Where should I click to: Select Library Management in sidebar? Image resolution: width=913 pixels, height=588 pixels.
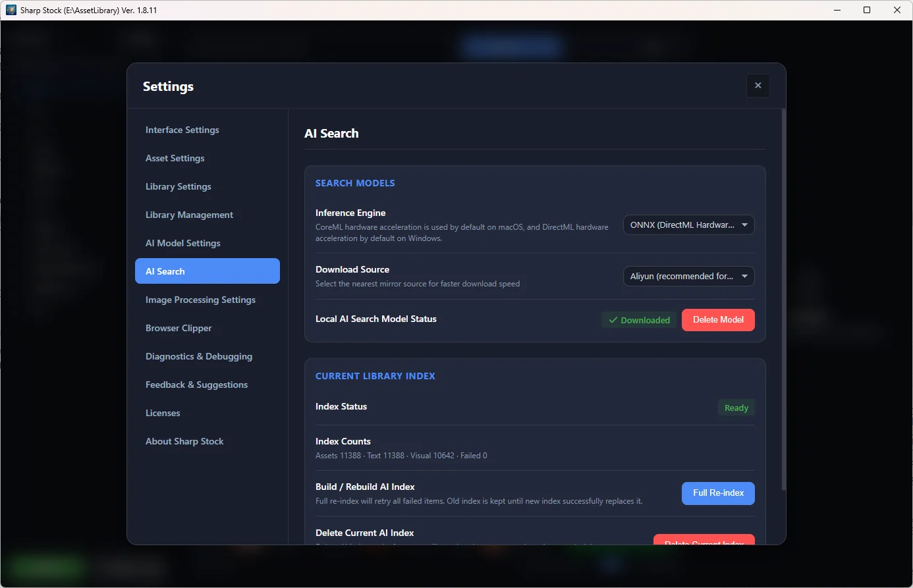(x=207, y=215)
